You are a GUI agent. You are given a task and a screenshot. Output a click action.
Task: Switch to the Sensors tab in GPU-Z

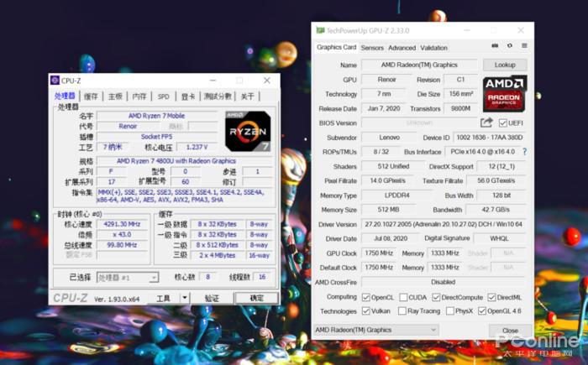372,48
